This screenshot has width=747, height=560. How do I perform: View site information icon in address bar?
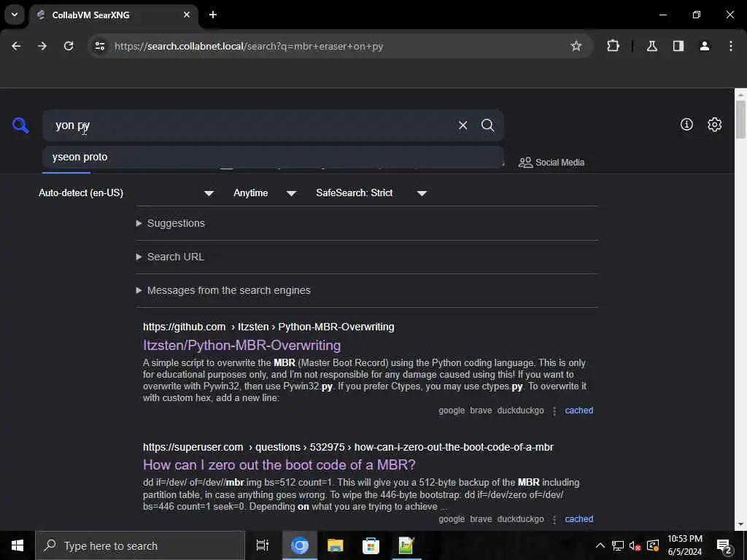[x=99, y=46]
